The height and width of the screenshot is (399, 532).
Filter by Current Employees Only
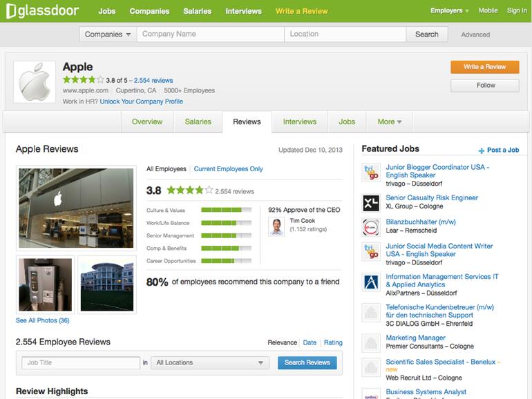(x=228, y=169)
